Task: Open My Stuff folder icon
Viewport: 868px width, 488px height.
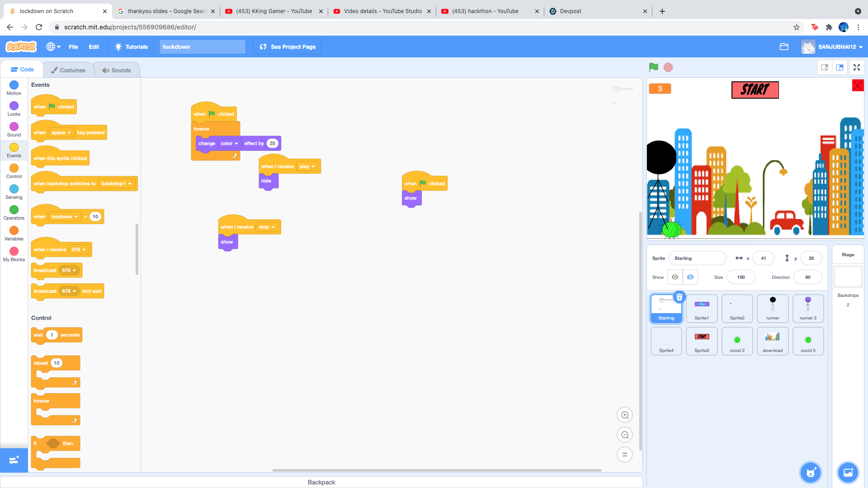Action: [784, 47]
